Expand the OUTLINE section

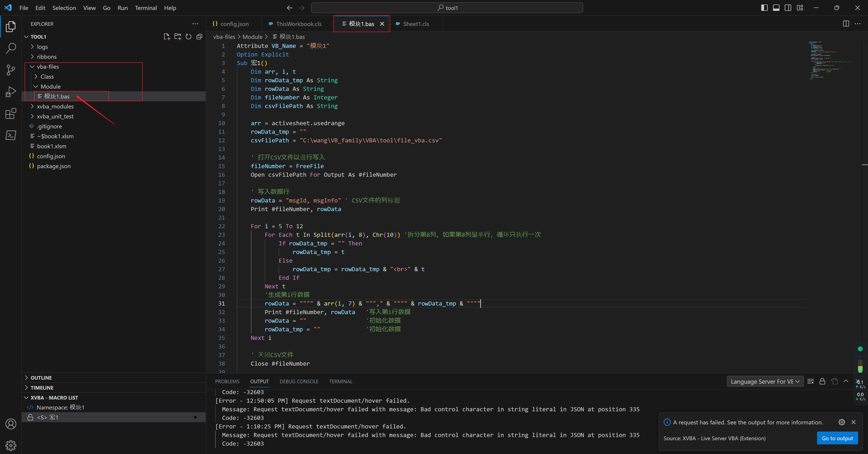tap(41, 378)
